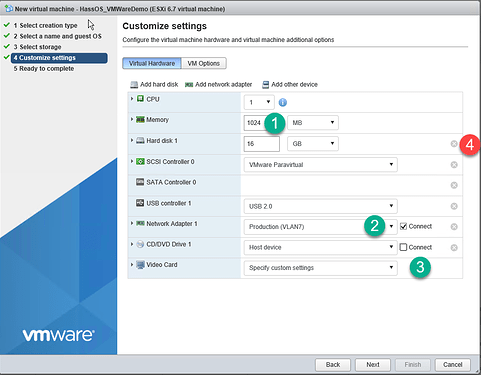
Task: Click the CPU information icon
Action: coord(283,102)
